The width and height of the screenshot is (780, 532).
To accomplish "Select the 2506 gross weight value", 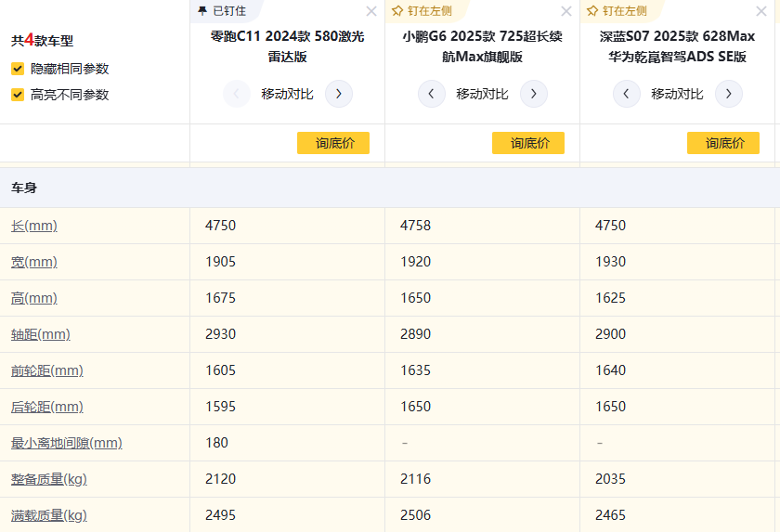I will [x=415, y=515].
